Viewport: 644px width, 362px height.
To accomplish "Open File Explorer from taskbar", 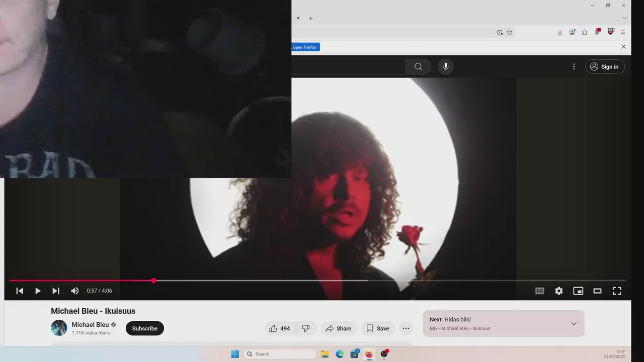I will 325,354.
